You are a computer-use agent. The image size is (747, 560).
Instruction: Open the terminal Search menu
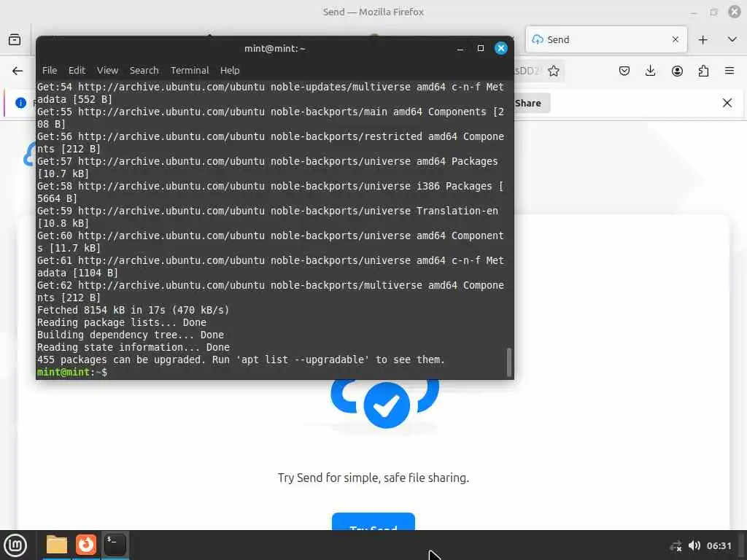pyautogui.click(x=144, y=71)
